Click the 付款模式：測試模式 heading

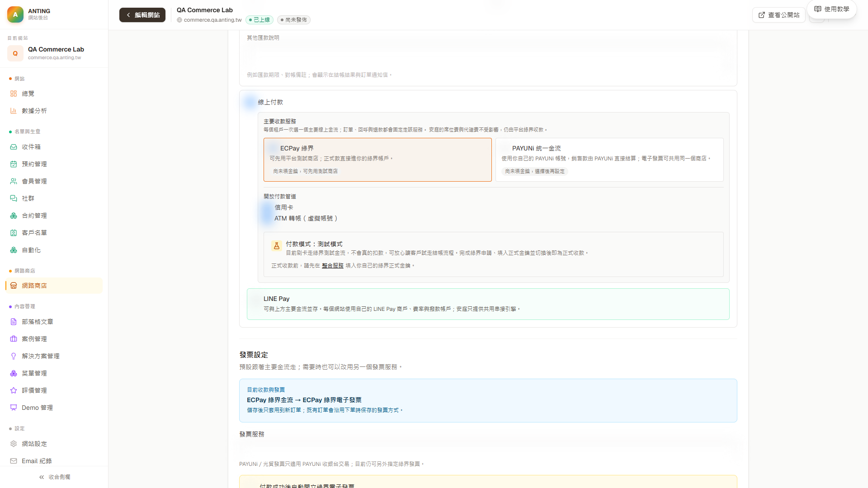point(314,244)
